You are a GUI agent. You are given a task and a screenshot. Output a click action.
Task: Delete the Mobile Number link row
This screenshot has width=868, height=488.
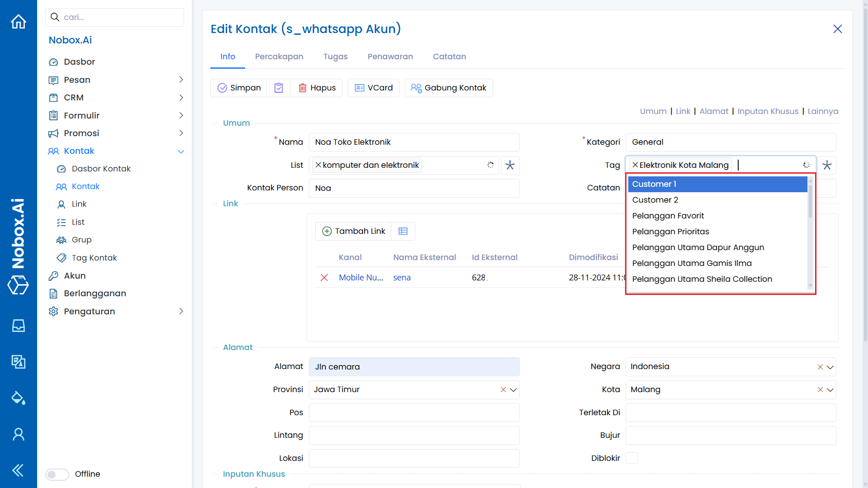click(x=324, y=277)
